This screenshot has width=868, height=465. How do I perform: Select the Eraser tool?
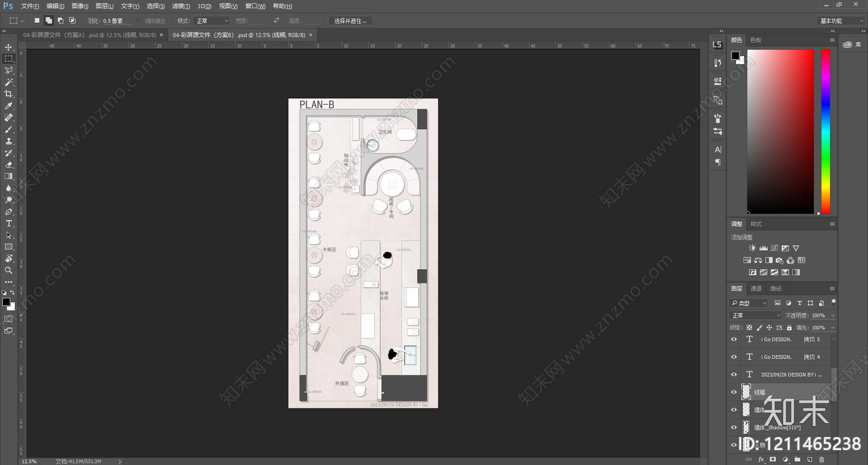(9, 164)
